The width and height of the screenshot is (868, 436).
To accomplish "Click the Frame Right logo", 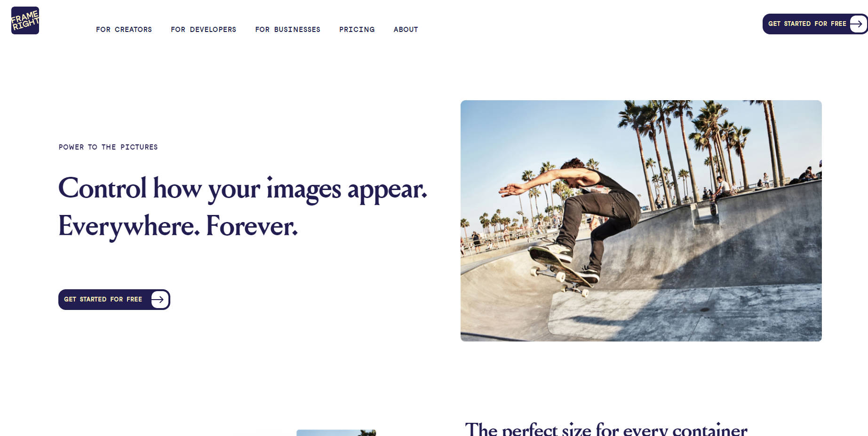I will 25,20.
